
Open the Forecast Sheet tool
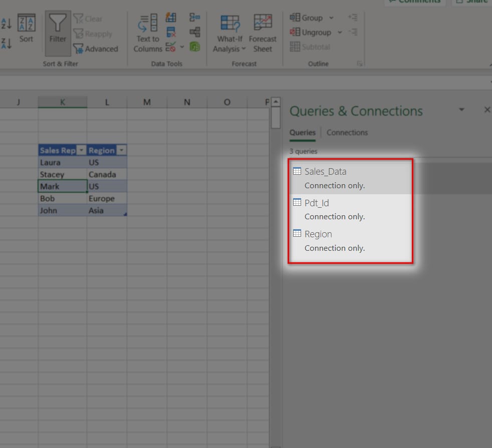[263, 33]
